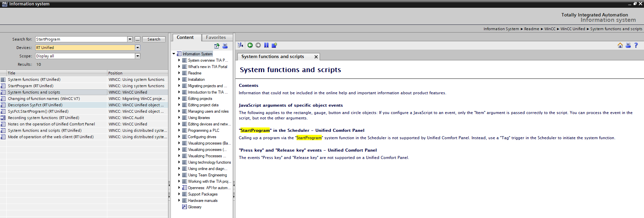The width and height of the screenshot is (644, 218).
Task: Click the green Back navigation arrow
Action: 250,45
